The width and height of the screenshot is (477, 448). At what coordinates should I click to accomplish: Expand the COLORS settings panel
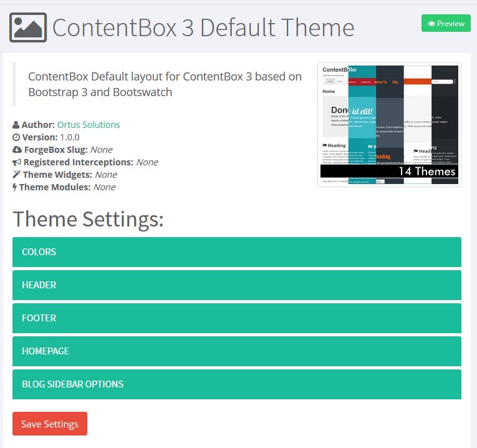(x=237, y=252)
